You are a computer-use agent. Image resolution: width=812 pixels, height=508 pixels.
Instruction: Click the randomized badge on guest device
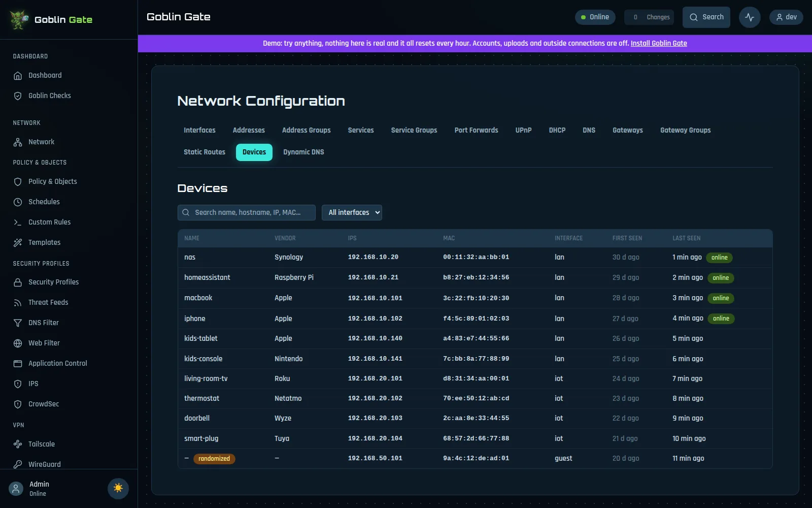pos(214,459)
